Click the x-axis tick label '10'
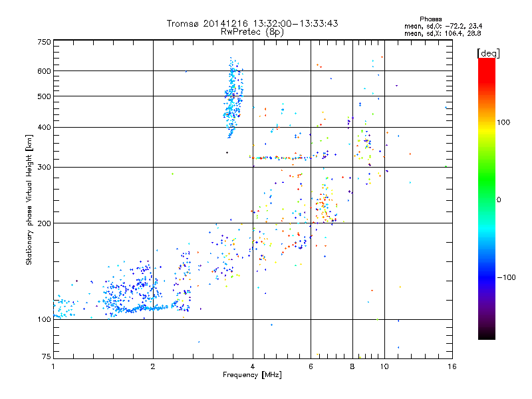The width and height of the screenshot is (532, 399). coord(384,366)
